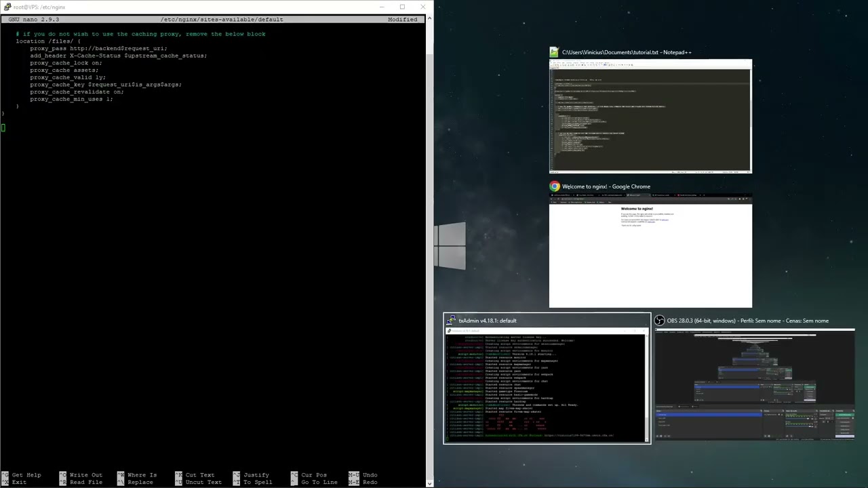Select the Notepad++ tutorial.txt window thumbnail

(x=650, y=117)
